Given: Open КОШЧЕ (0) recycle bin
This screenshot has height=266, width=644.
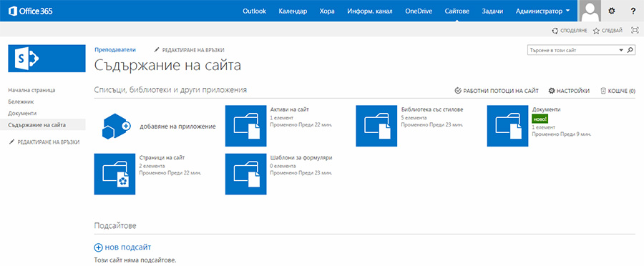Looking at the screenshot, I should point(618,91).
